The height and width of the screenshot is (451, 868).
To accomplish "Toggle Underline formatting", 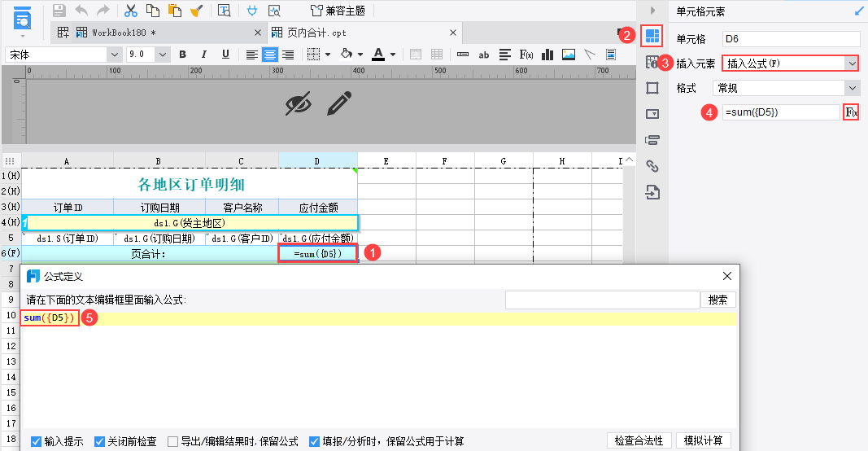I will [x=225, y=55].
